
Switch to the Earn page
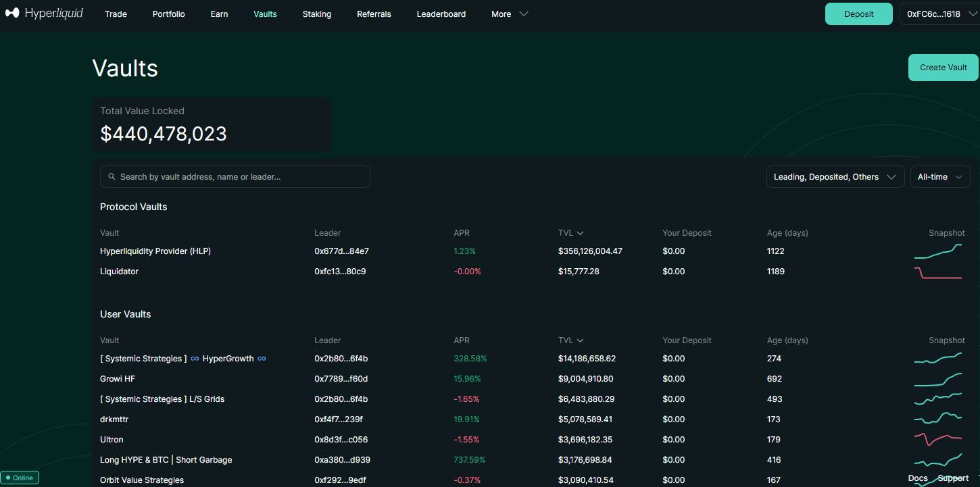[x=219, y=14]
